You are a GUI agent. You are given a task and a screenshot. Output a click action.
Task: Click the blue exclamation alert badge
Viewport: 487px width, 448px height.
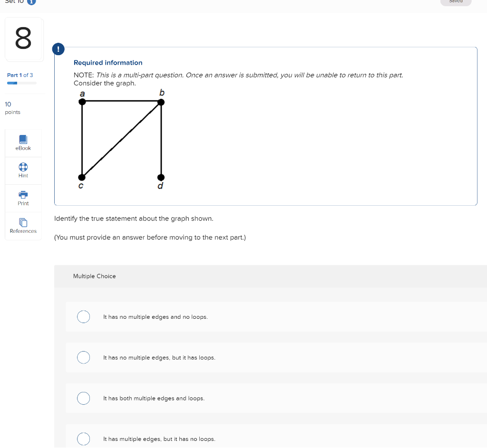[x=58, y=49]
